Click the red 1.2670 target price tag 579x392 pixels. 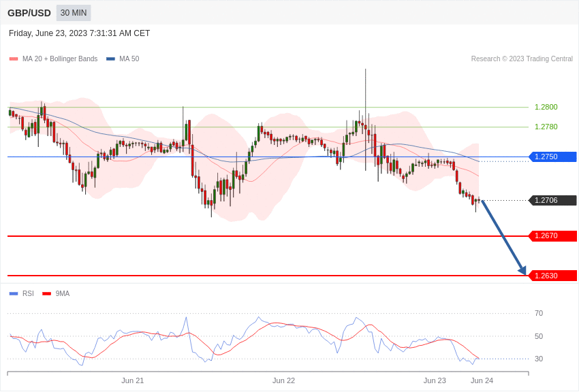pos(553,235)
